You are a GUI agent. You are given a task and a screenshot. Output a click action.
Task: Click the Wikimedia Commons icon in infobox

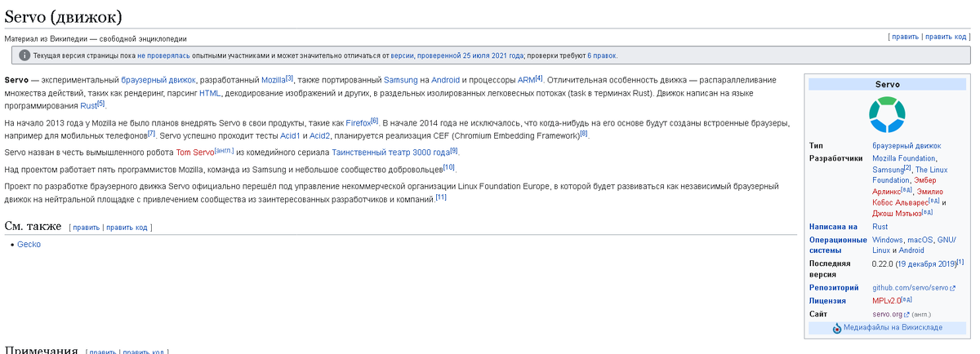pyautogui.click(x=837, y=328)
